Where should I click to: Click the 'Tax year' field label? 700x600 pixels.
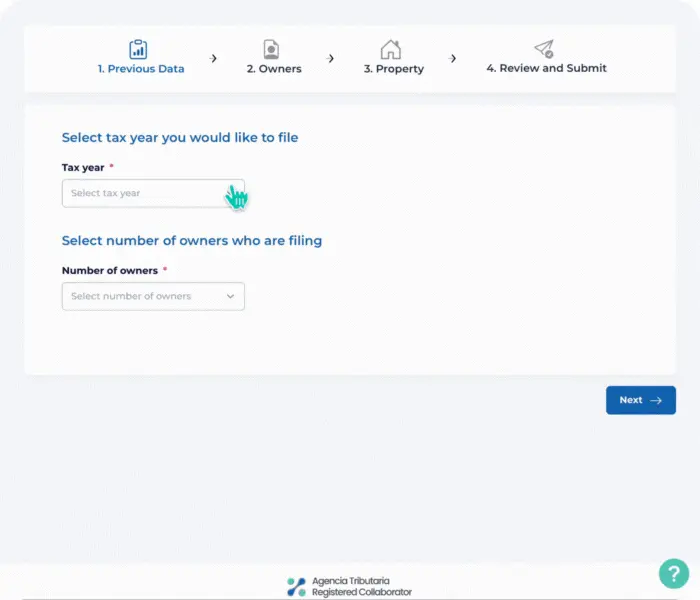[83, 167]
